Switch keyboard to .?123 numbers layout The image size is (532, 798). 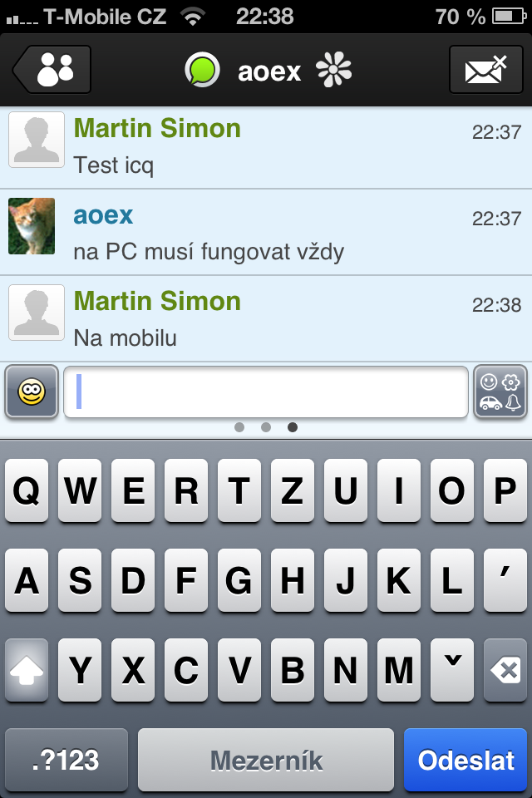coord(66,760)
